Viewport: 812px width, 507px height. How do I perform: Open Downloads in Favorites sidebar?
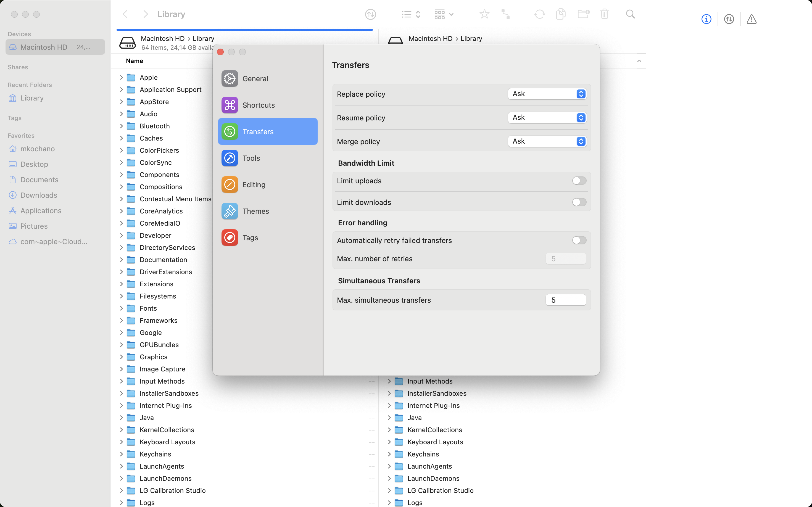point(39,195)
